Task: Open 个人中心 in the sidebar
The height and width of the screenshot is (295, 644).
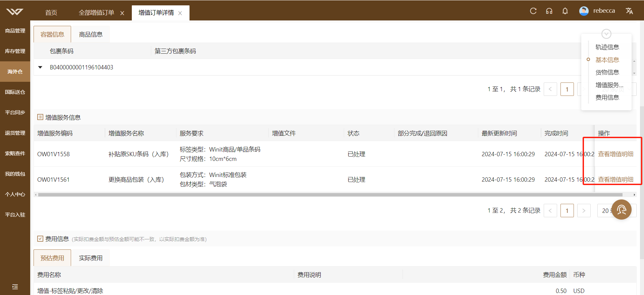Action: pos(15,194)
